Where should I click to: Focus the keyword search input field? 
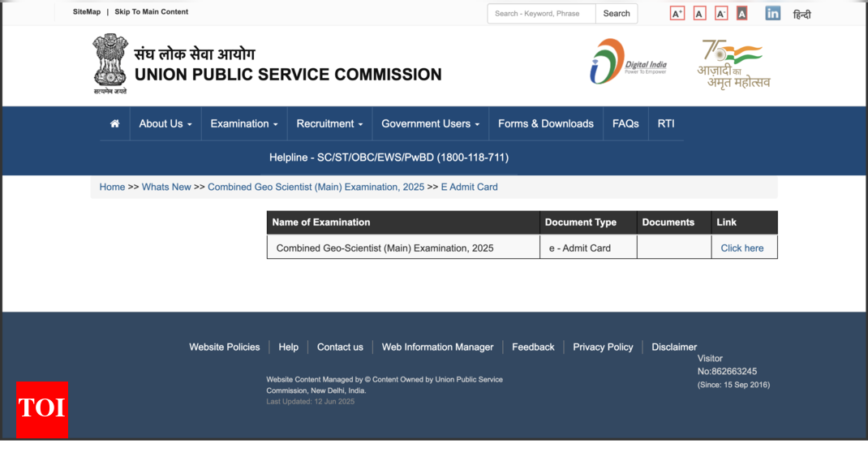[541, 14]
